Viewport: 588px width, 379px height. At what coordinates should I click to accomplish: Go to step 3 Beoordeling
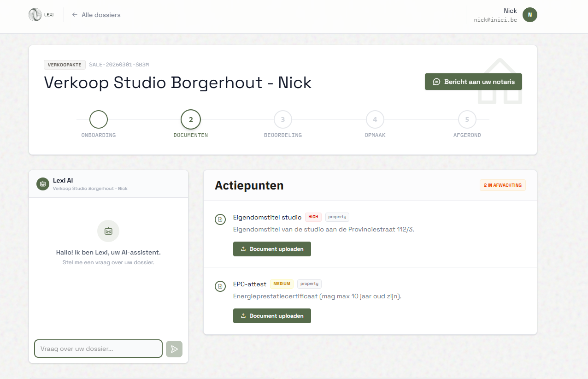coord(283,119)
